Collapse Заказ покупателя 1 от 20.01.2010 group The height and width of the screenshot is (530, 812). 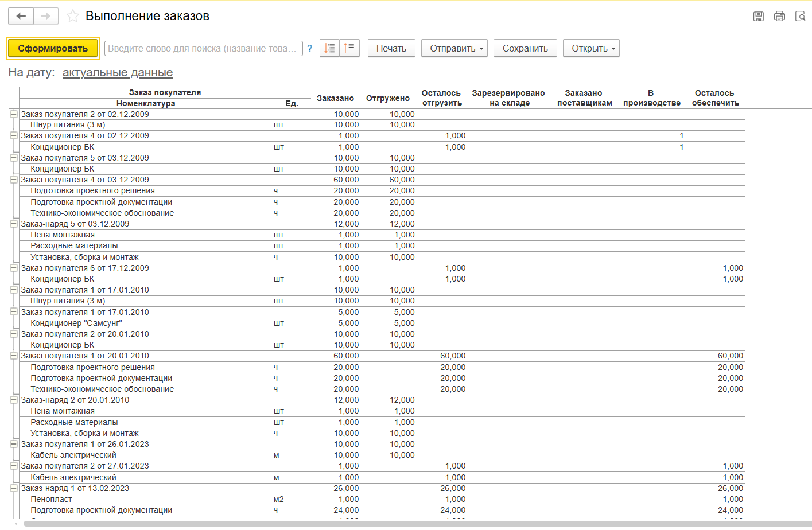pyautogui.click(x=14, y=356)
